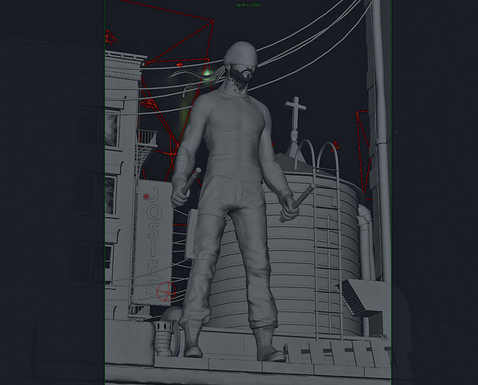
Task: Click the baton in the character's left hand
Action: (298, 202)
